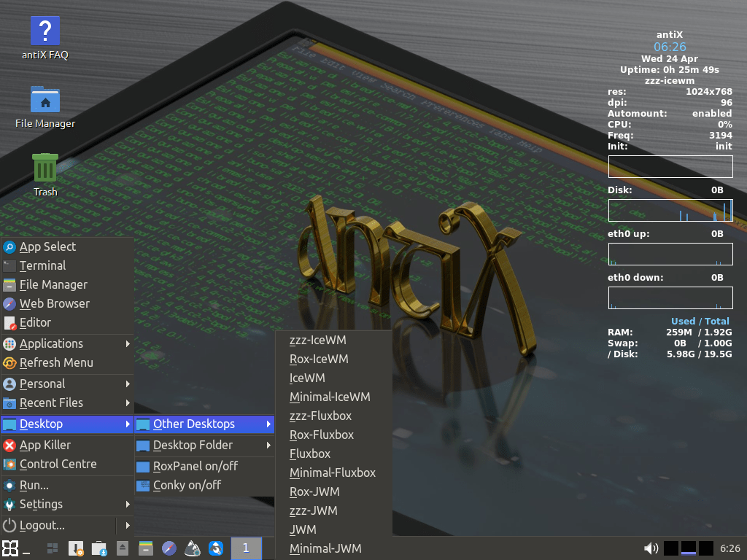
Task: Select Run... in the start menu
Action: point(67,485)
